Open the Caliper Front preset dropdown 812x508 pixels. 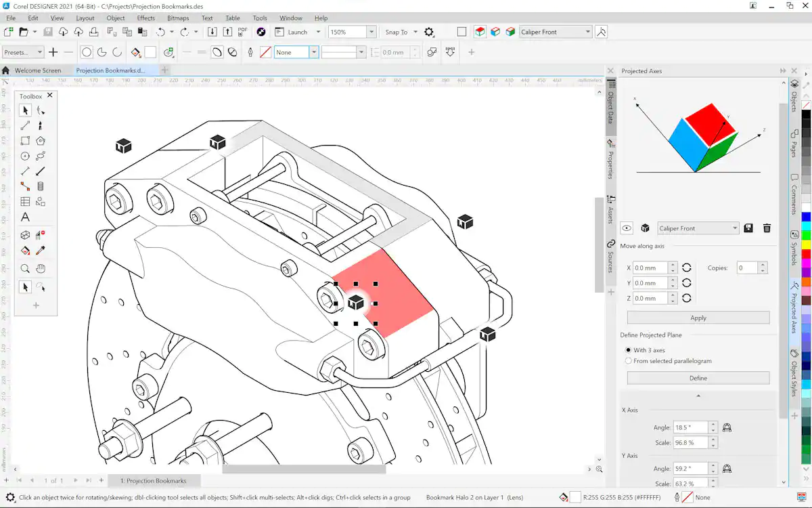pyautogui.click(x=698, y=228)
